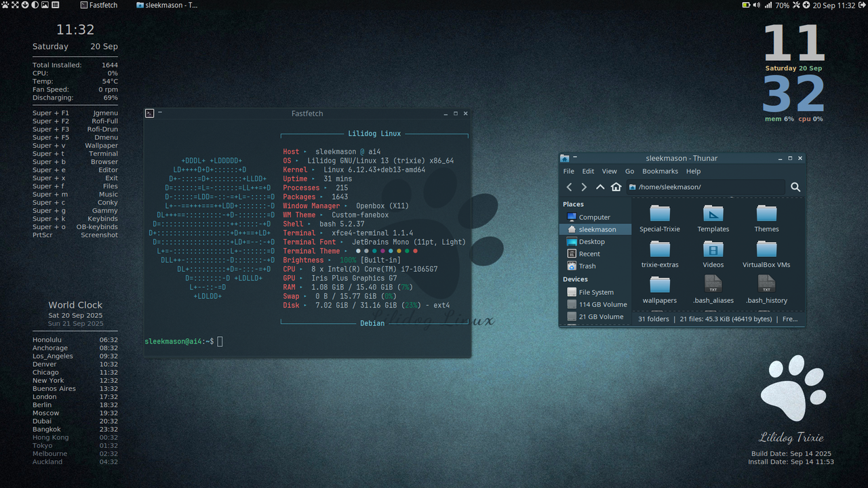Open the paw menu icon in top panel
This screenshot has height=488, width=868.
pyautogui.click(x=5, y=5)
